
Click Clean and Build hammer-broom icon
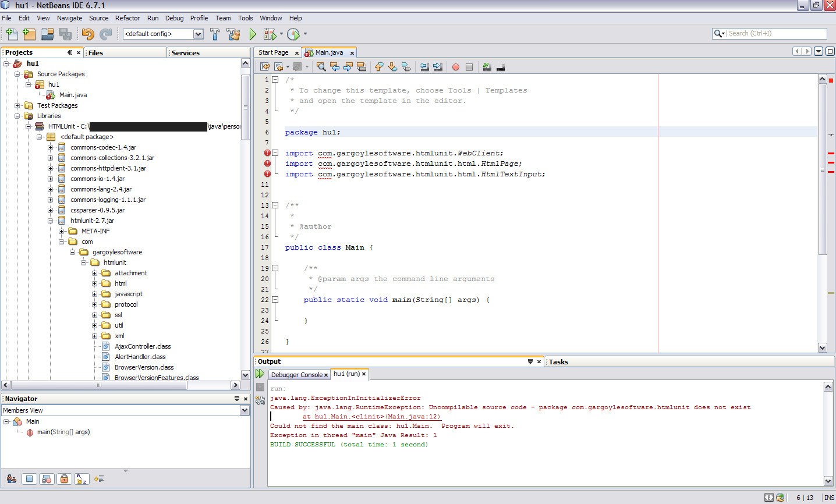[233, 34]
